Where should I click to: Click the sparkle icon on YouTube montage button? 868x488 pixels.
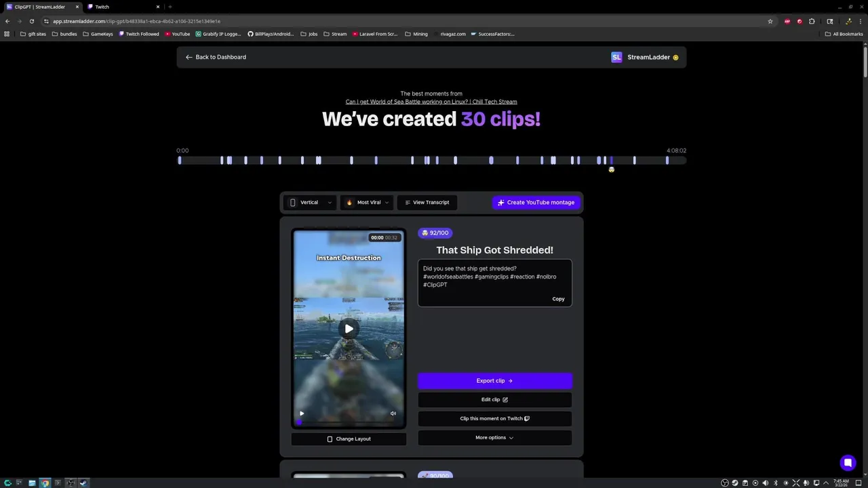tap(500, 202)
